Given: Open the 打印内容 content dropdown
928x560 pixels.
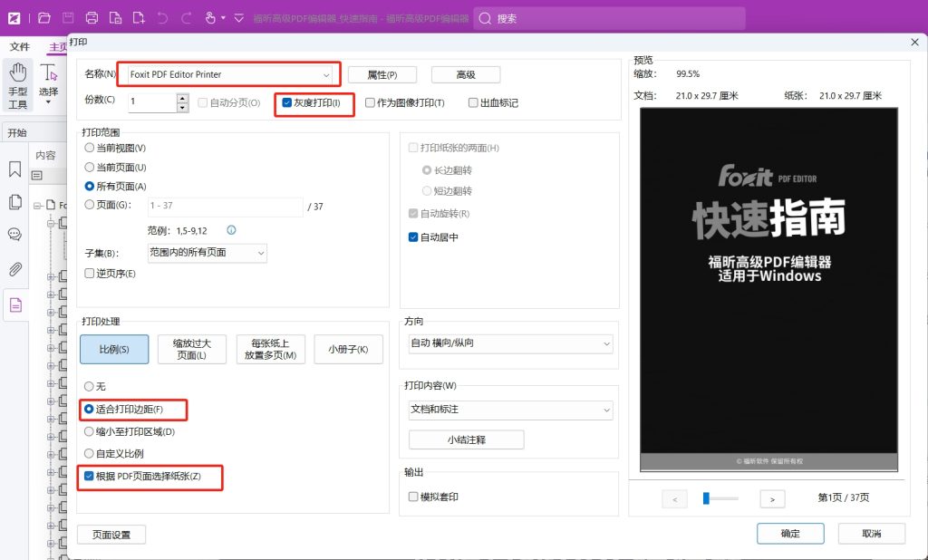Looking at the screenshot, I should [x=511, y=410].
